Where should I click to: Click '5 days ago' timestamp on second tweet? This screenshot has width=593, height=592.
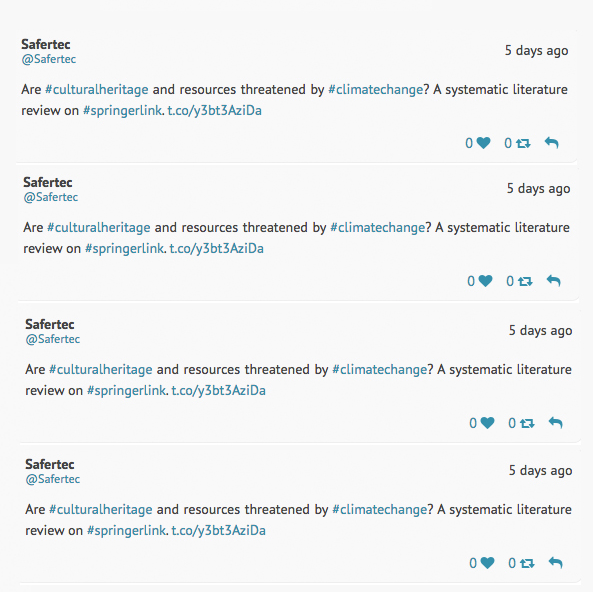tap(539, 188)
